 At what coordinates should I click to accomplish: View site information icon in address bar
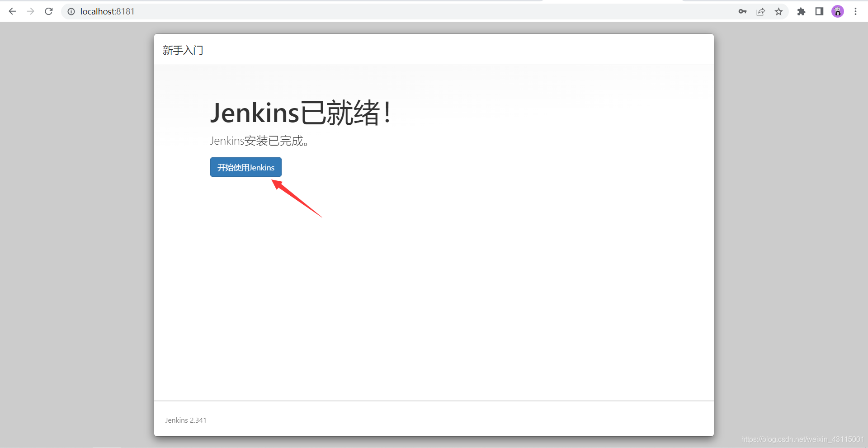pos(71,11)
